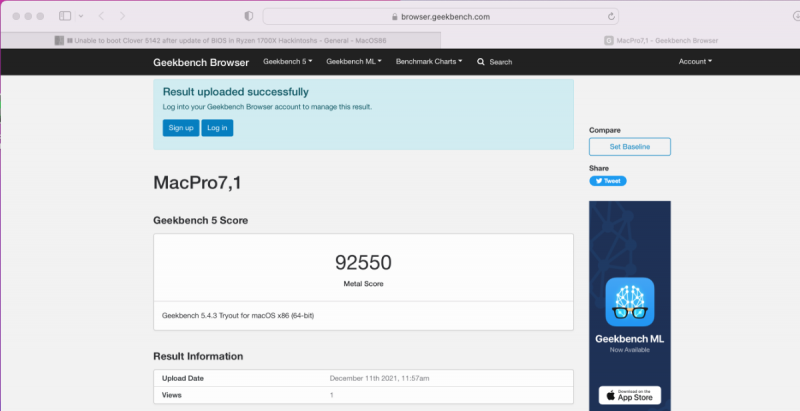Click the MacPro7,1 heading
This screenshot has width=800, height=411.
pos(197,183)
